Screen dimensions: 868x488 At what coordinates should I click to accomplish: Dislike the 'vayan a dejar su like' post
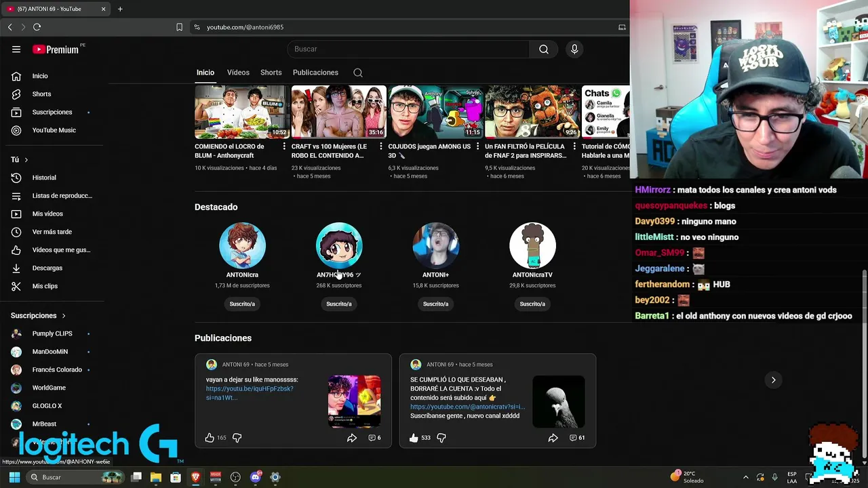[x=237, y=438]
